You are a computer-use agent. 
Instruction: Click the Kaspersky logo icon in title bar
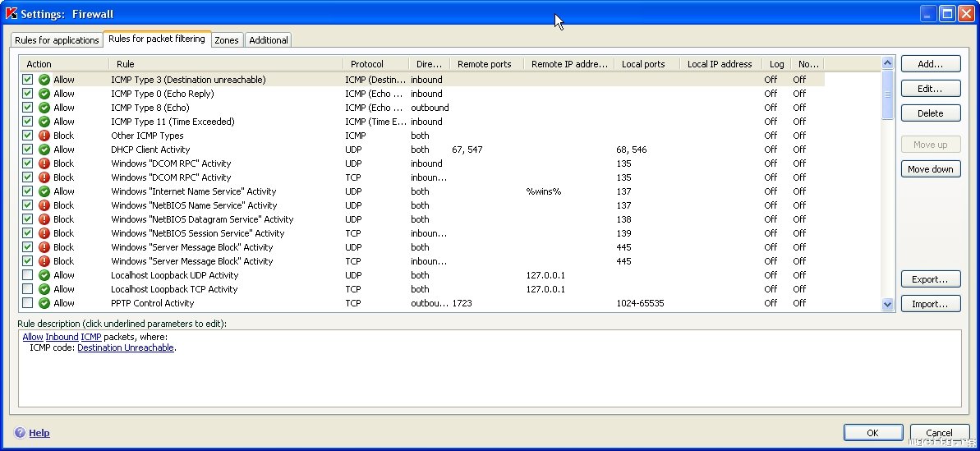coord(12,13)
